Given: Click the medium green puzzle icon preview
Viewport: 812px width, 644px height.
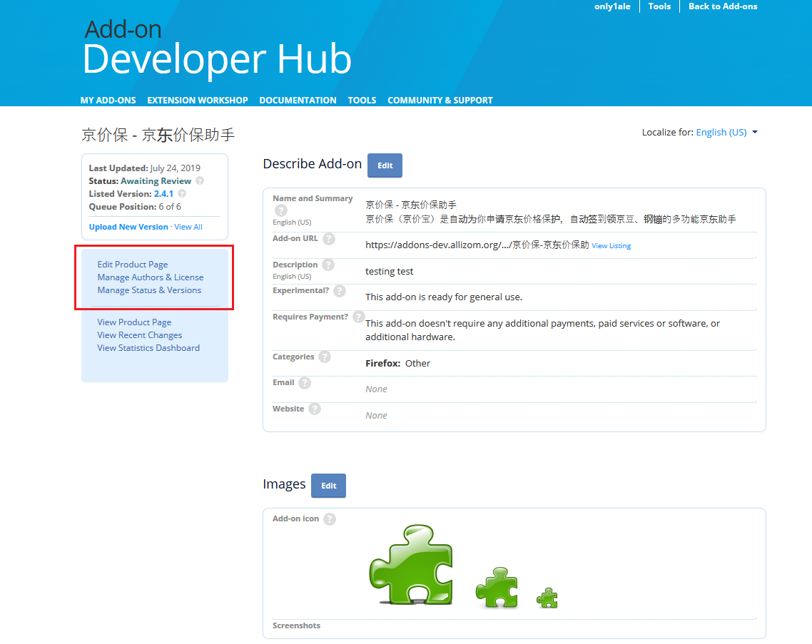Looking at the screenshot, I should pyautogui.click(x=497, y=587).
